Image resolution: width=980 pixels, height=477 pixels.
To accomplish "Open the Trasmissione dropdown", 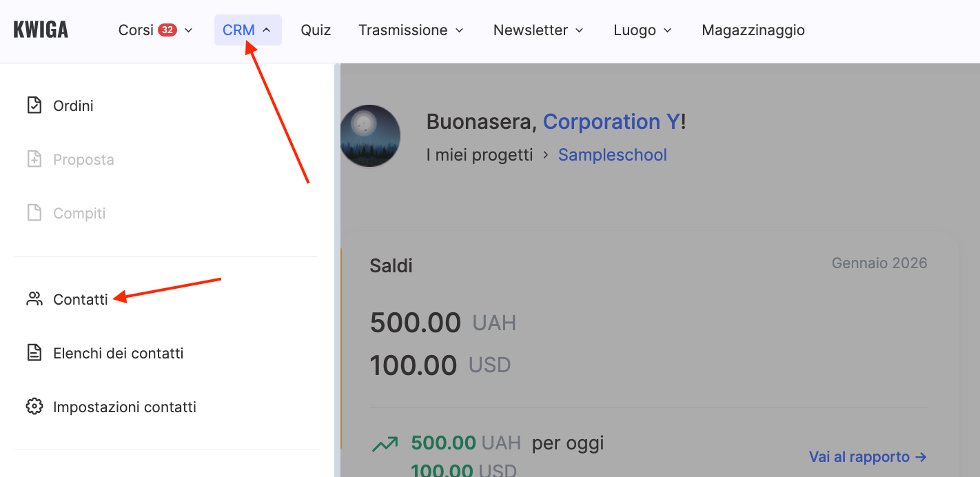I will (x=411, y=30).
